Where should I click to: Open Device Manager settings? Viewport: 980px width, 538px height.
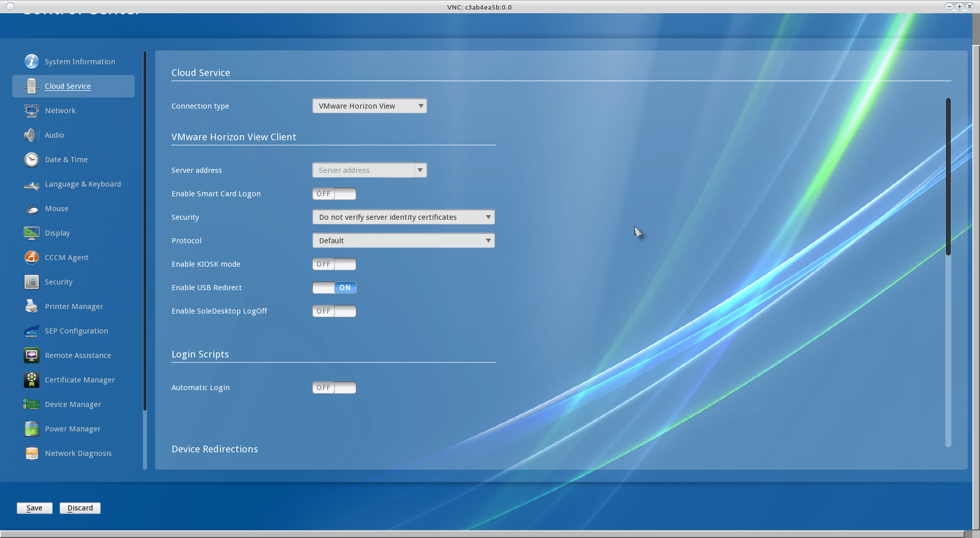tap(73, 404)
